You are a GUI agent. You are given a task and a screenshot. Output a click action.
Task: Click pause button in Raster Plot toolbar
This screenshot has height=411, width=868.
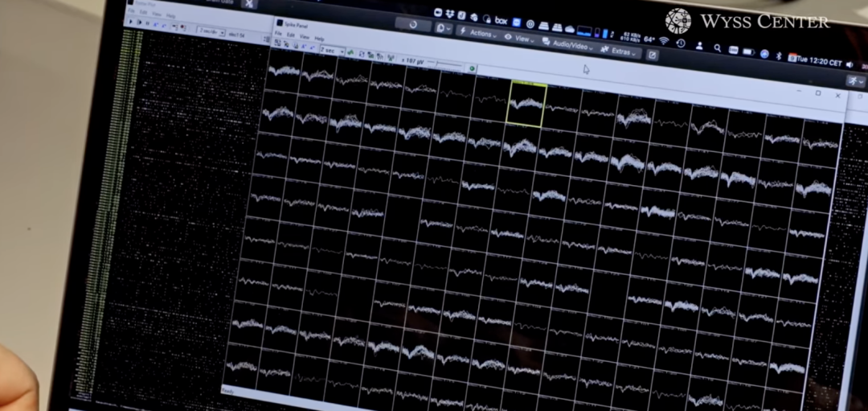[x=147, y=24]
